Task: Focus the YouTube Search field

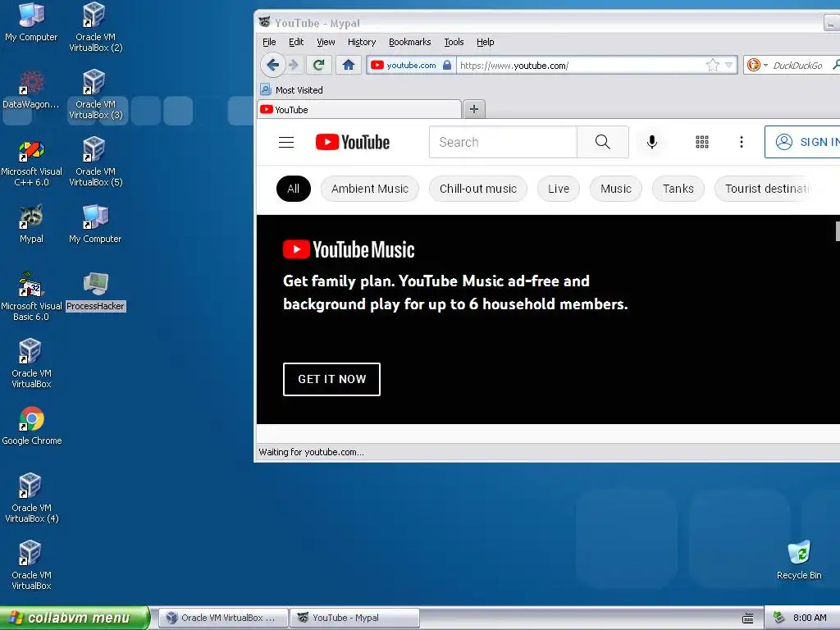Action: pyautogui.click(x=503, y=142)
